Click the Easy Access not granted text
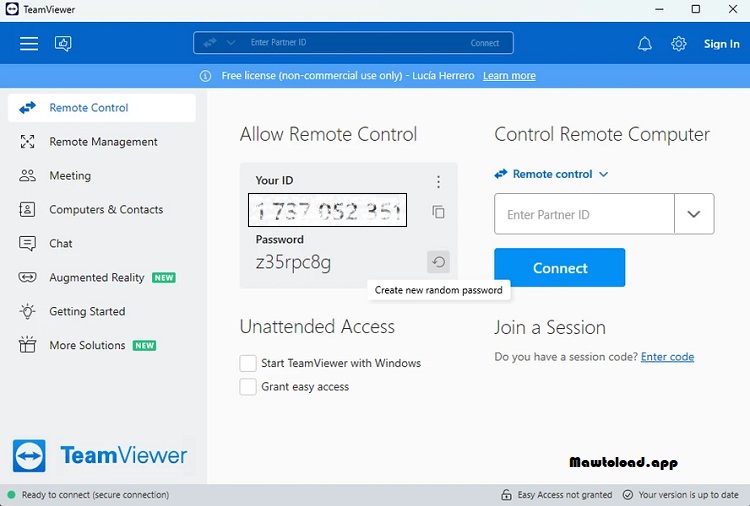The height and width of the screenshot is (506, 750). [564, 495]
